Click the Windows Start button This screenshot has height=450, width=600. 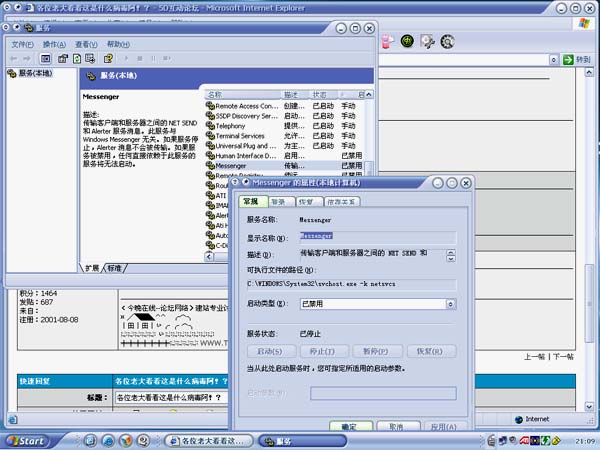point(24,440)
